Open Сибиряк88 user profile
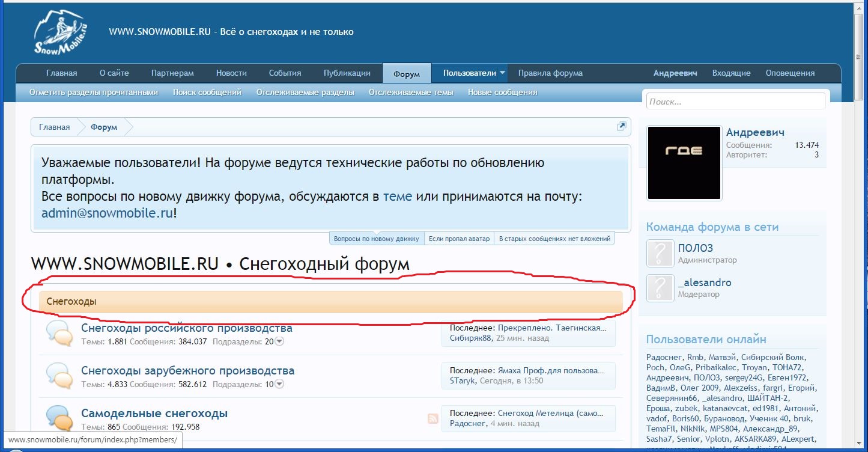The width and height of the screenshot is (868, 452). pyautogui.click(x=470, y=338)
